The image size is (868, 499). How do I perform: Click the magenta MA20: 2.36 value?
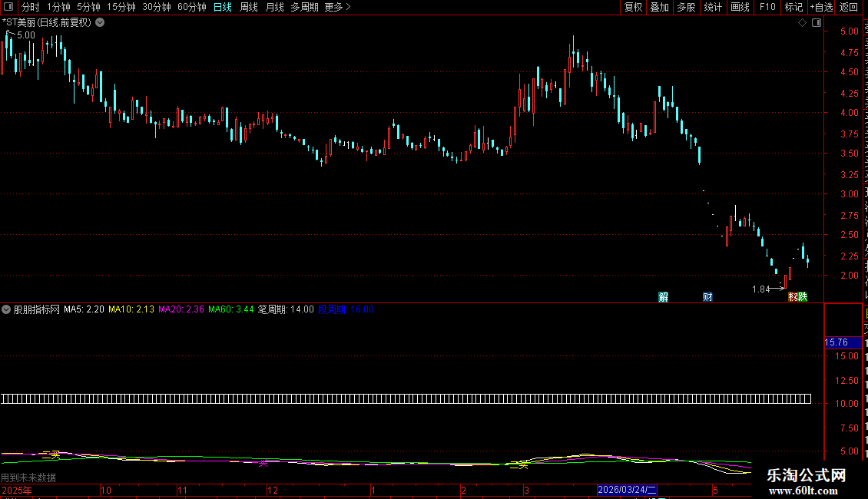181,309
